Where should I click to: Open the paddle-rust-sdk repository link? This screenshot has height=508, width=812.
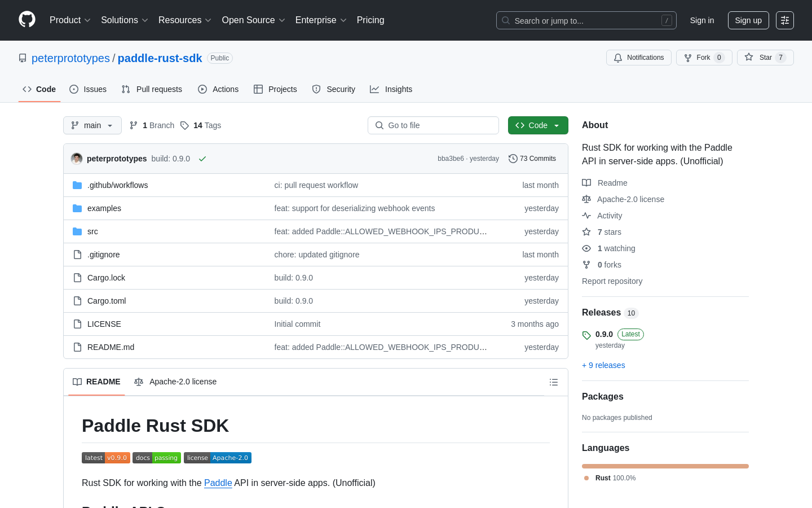[x=160, y=58]
